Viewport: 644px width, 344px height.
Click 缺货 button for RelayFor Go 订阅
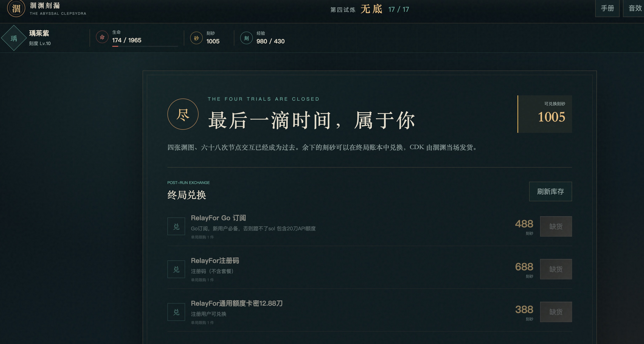click(556, 226)
